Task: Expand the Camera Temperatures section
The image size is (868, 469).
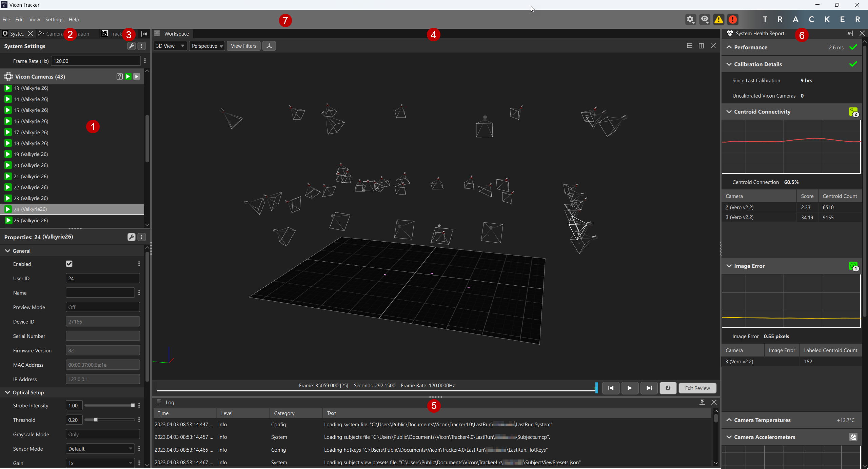Action: click(729, 420)
